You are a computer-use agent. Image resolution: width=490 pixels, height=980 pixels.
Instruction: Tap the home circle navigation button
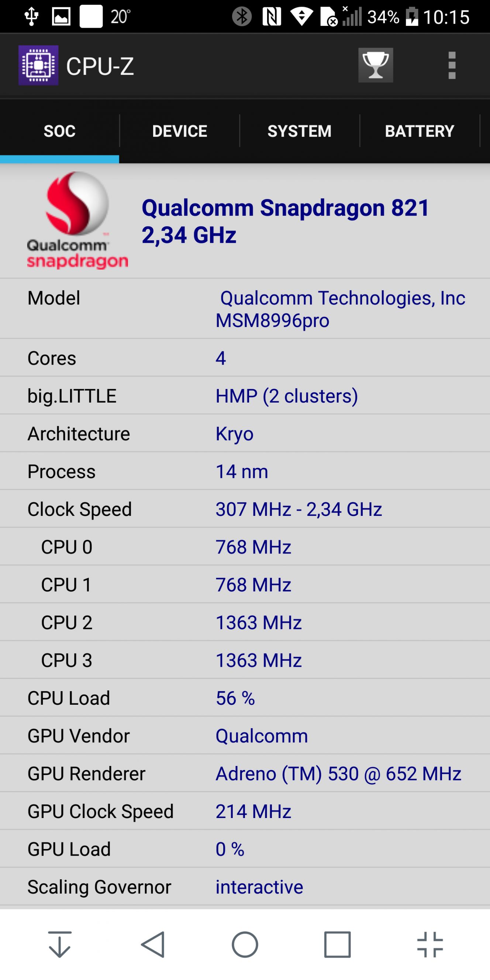point(245,945)
